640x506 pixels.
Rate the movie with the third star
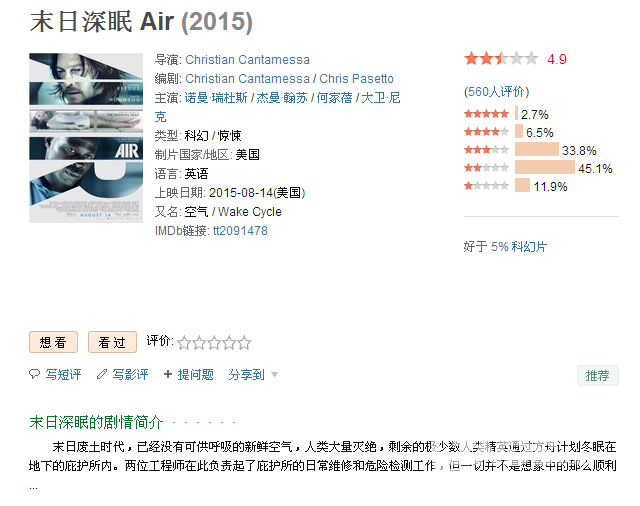214,343
